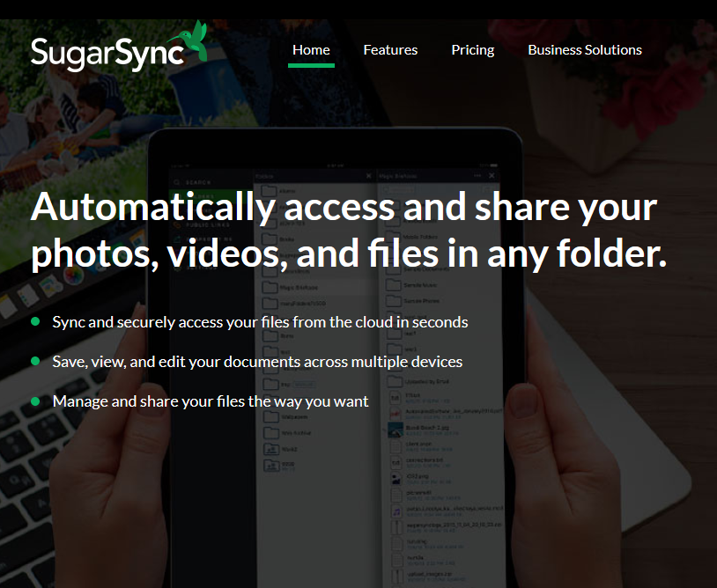717x588 pixels.
Task: Click text 'Sync and securely access your files'
Action: click(171, 322)
